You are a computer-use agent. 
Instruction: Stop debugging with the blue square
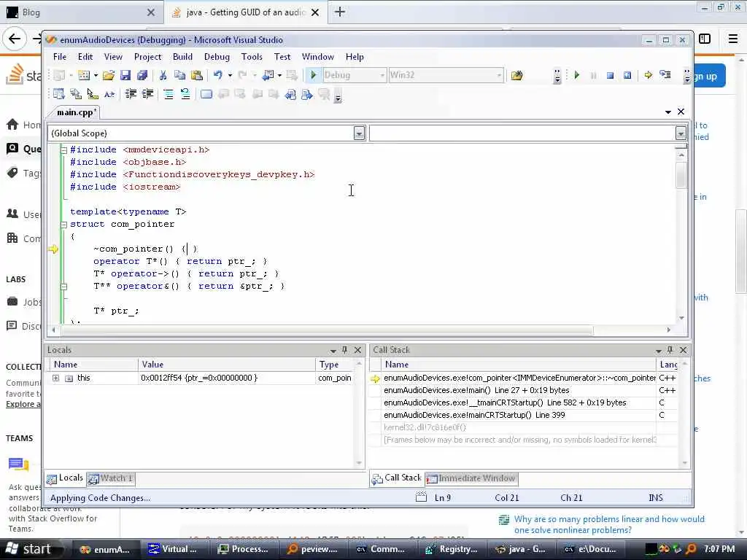611,75
